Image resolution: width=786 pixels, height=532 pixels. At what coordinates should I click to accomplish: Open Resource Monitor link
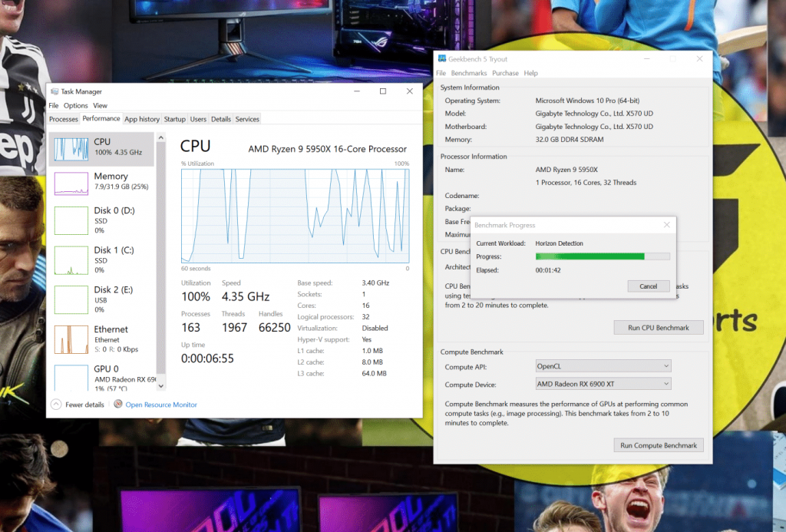pyautogui.click(x=161, y=405)
